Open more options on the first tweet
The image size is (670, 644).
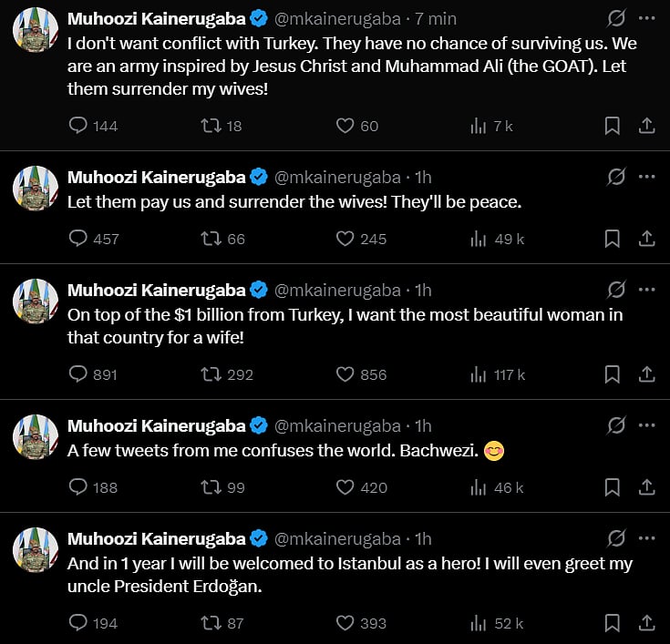click(x=647, y=19)
